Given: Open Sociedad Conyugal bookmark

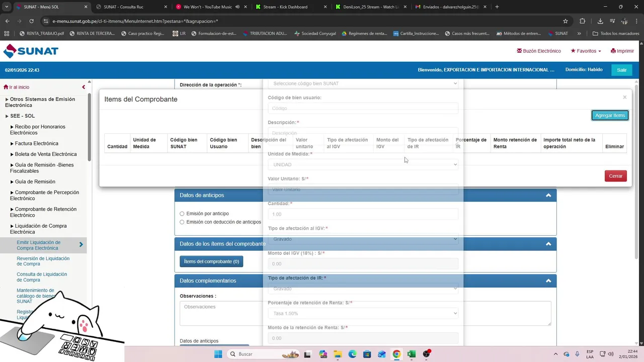Looking at the screenshot, I should point(316,34).
